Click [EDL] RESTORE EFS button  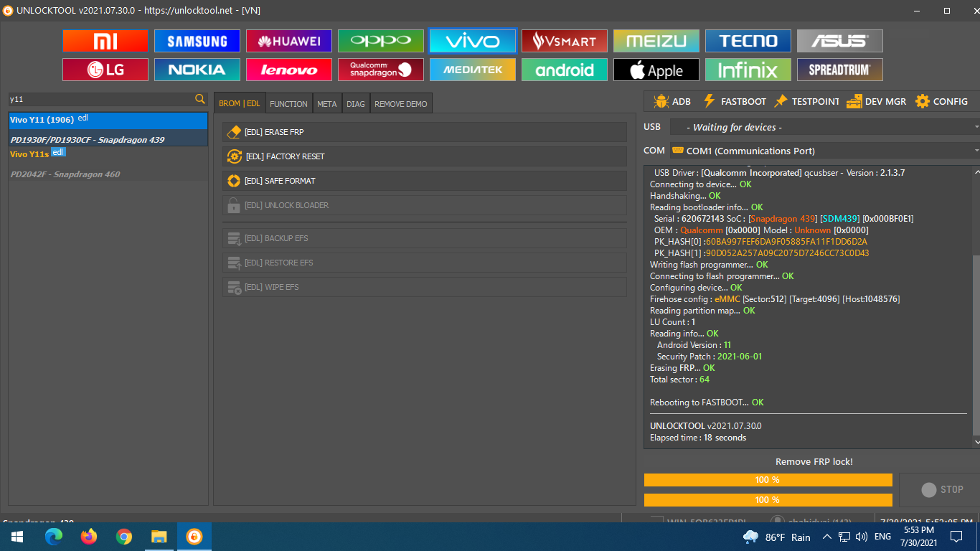tap(425, 263)
